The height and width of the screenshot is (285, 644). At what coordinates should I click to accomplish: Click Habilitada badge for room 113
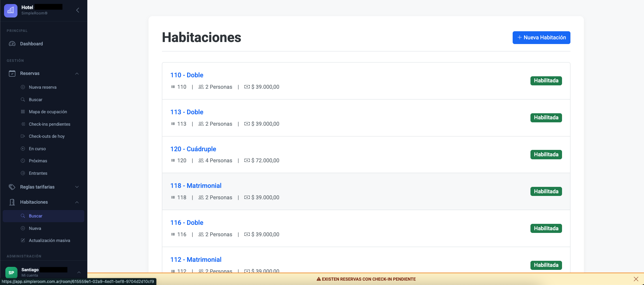point(546,118)
